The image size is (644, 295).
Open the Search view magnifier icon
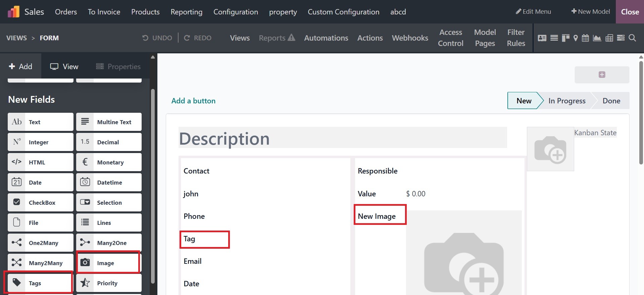(x=632, y=38)
